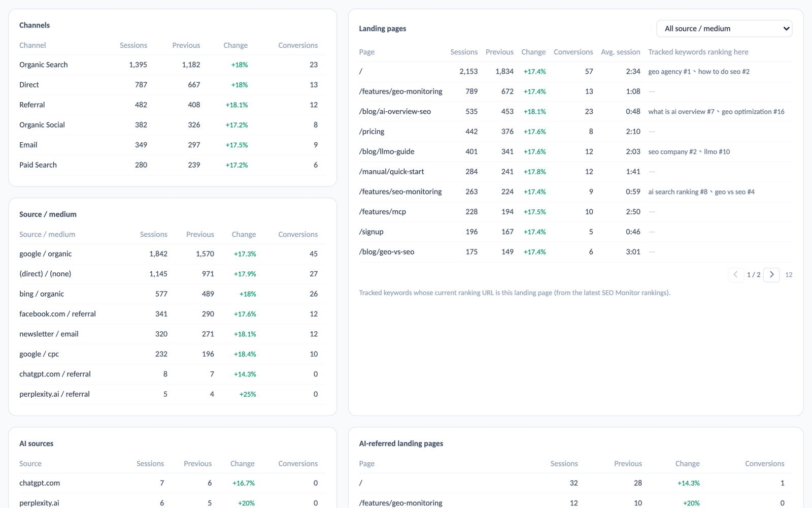Image resolution: width=812 pixels, height=508 pixels.
Task: Click Page header in Landing pages table
Action: click(367, 52)
